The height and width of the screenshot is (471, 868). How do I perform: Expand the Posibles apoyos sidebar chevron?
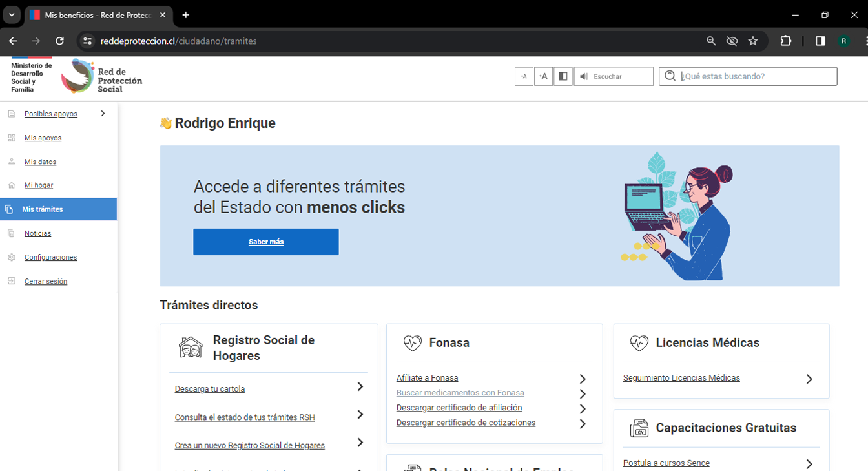[103, 114]
